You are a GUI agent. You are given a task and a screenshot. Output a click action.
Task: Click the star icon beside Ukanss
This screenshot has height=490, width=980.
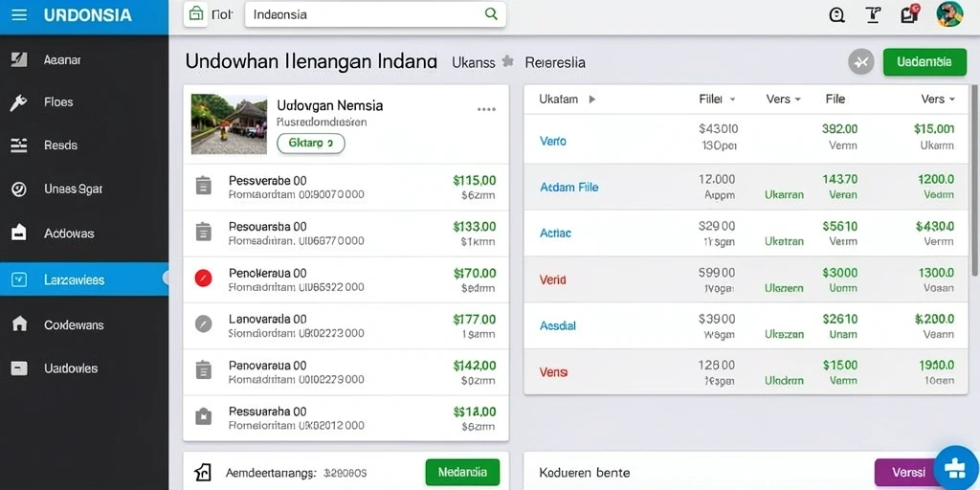tap(508, 61)
